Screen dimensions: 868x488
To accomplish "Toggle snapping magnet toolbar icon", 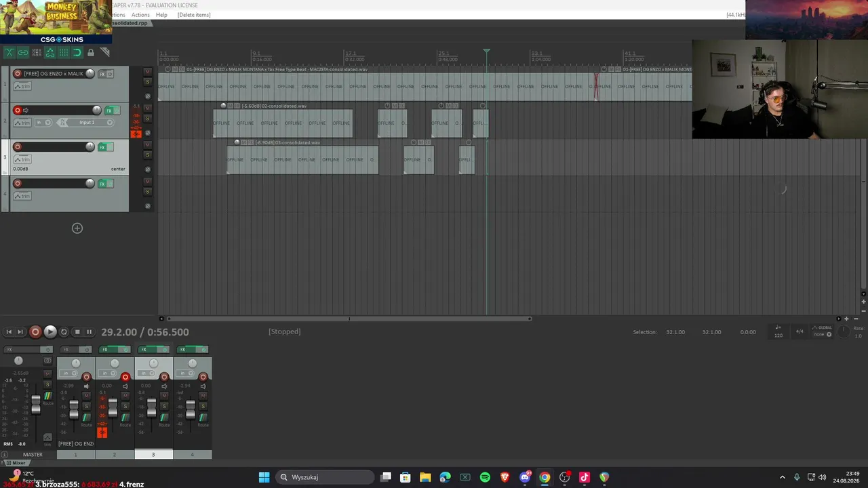I will point(77,52).
